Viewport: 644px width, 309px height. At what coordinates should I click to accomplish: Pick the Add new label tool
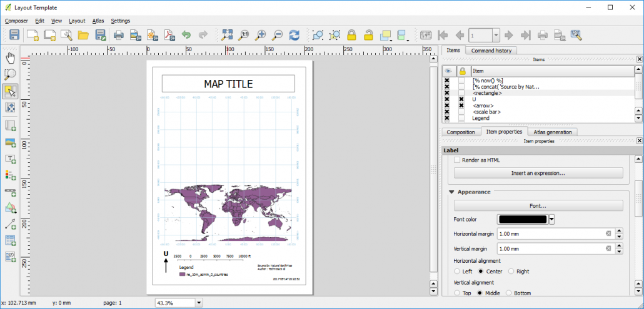10,159
